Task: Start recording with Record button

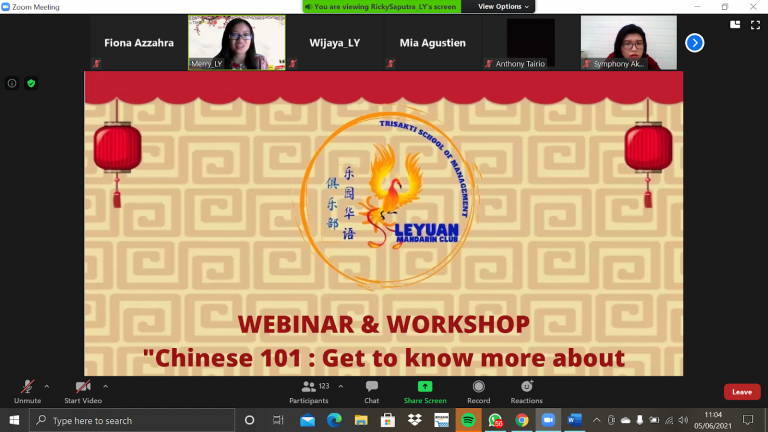Action: 479,392
